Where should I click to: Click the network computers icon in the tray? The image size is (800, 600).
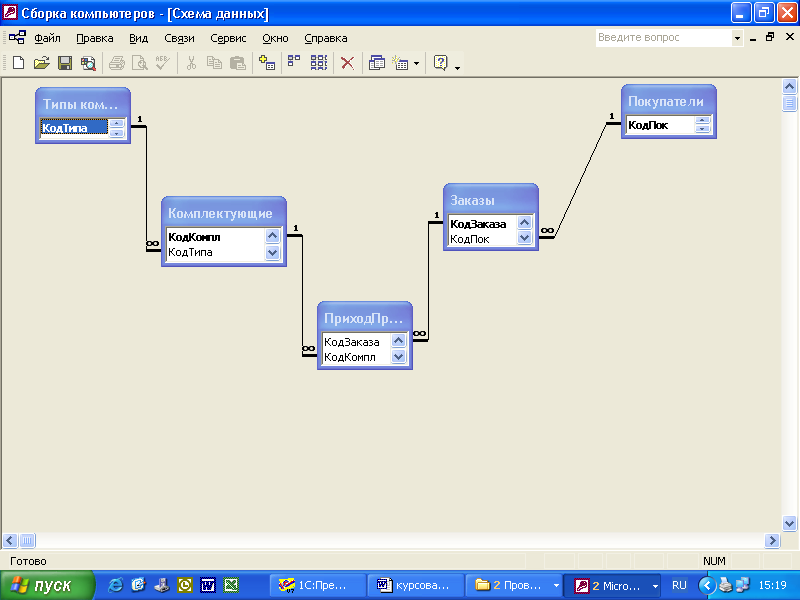coord(742,585)
